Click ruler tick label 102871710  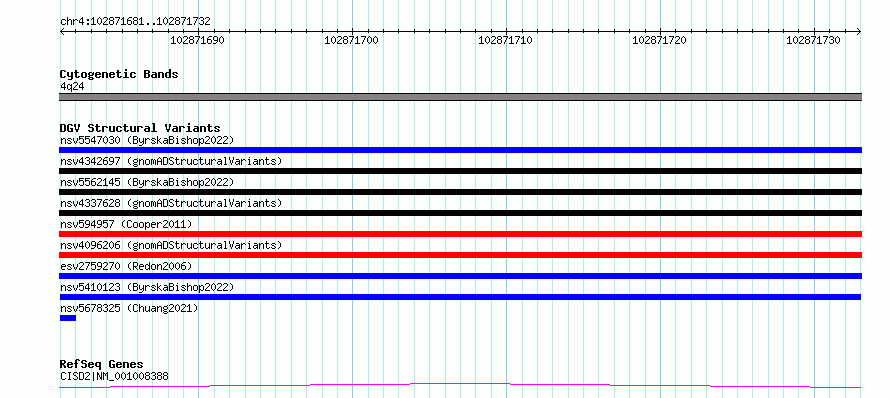click(x=506, y=41)
